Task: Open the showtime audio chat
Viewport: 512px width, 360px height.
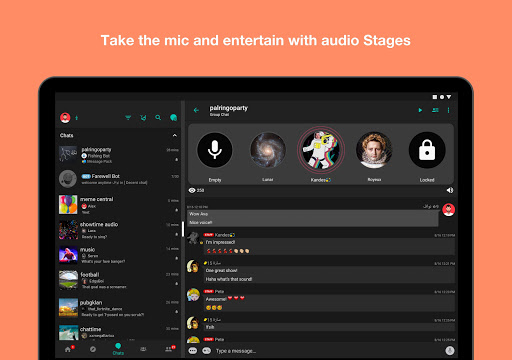Action: [119, 230]
